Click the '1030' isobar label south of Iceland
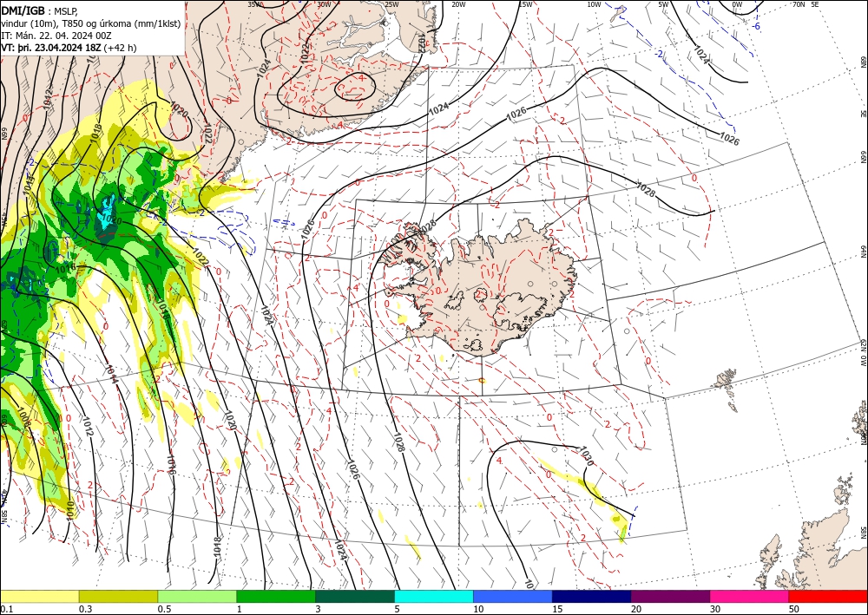Image resolution: width=868 pixels, height=615 pixels. point(586,456)
